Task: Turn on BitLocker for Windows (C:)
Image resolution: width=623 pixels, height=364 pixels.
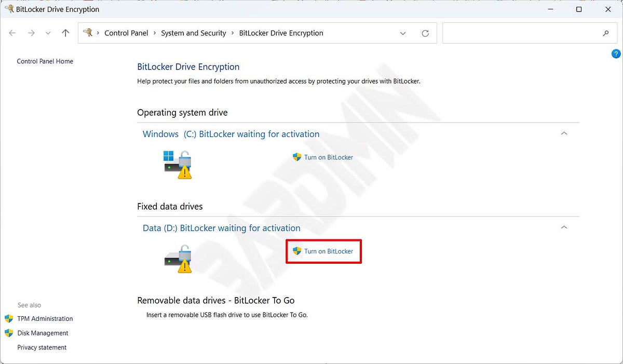Action: pyautogui.click(x=328, y=157)
